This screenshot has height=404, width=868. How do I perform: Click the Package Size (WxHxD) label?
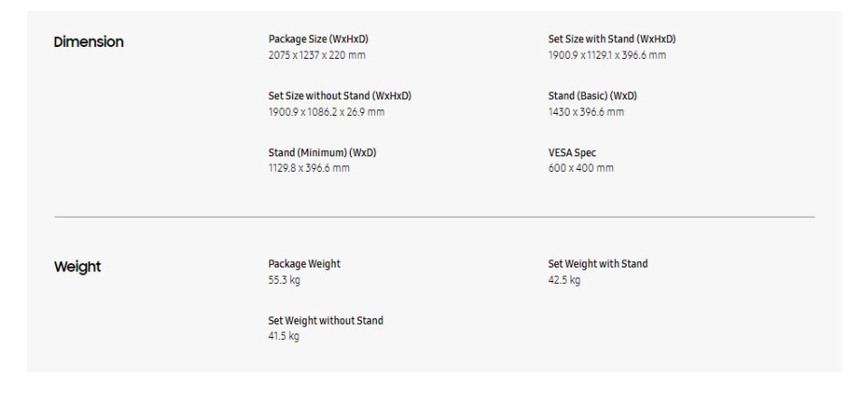(318, 39)
